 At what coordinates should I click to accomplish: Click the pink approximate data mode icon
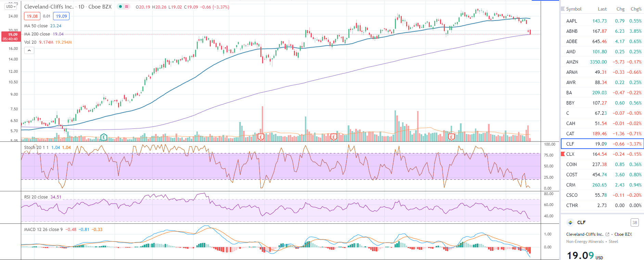tap(127, 6)
